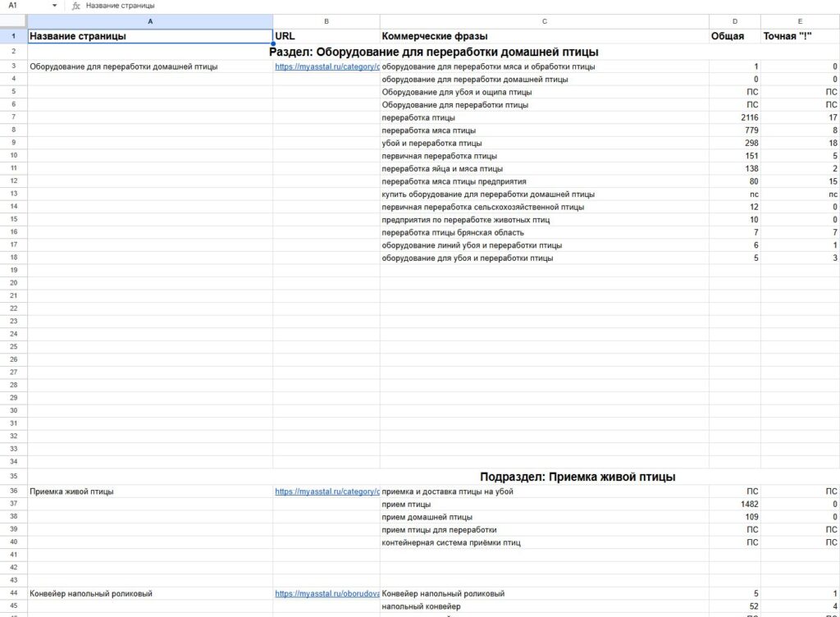This screenshot has width=840, height=617.
Task: Select cell 'Конвейер напольный роликовый' in column A
Action: point(150,593)
